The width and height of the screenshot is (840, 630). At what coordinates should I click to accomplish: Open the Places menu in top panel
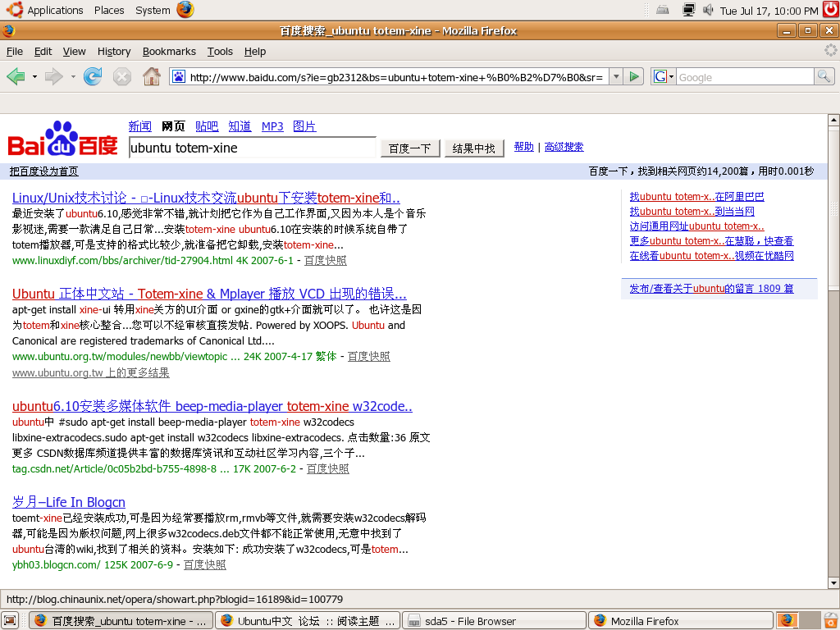point(109,10)
